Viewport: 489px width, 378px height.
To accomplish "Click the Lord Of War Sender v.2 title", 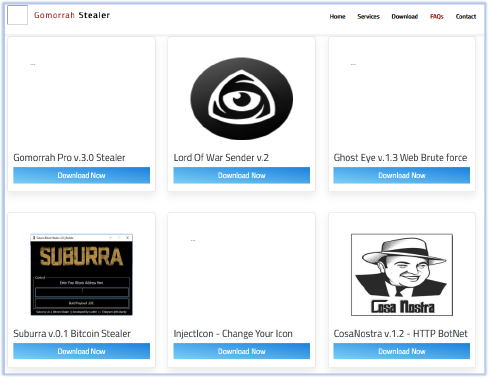I will coord(221,157).
